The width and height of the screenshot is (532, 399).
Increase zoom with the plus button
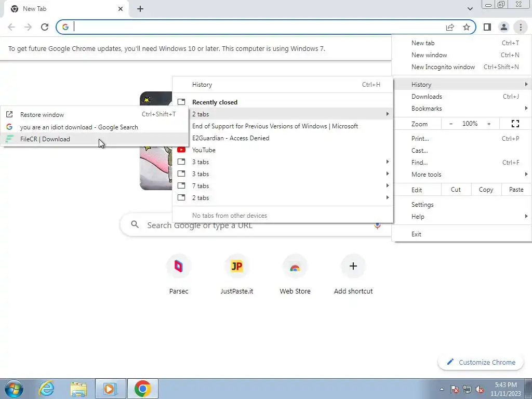click(489, 124)
